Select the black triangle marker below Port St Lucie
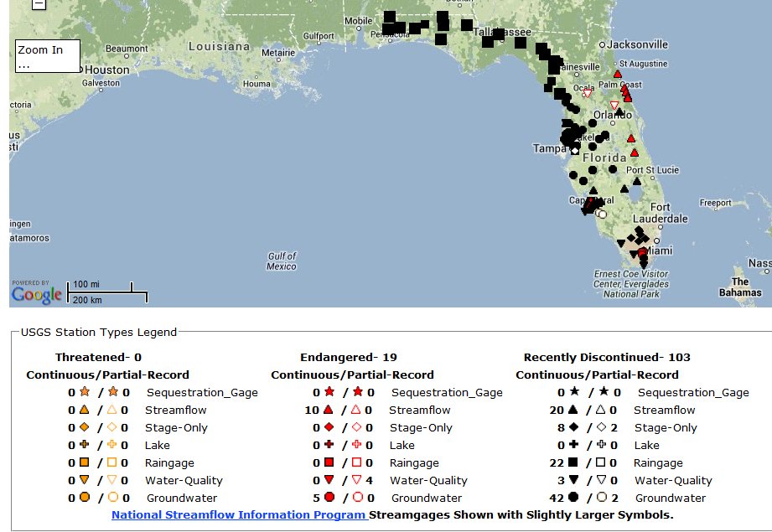Viewport: 772px width, 532px height. (637, 182)
